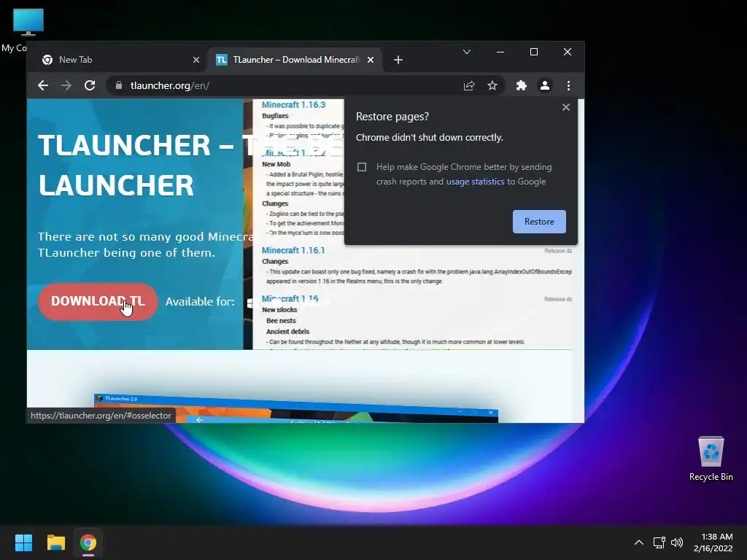Image resolution: width=747 pixels, height=560 pixels.
Task: Maximize the Chrome window
Action: (x=533, y=52)
